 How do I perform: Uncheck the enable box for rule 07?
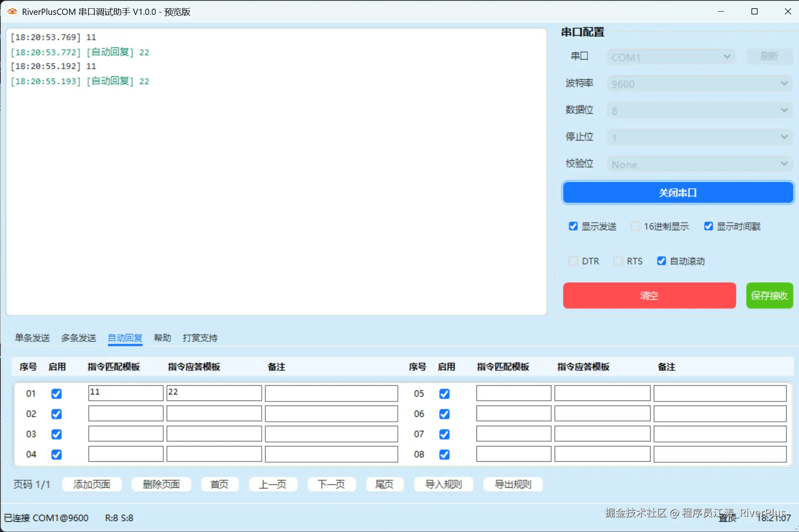445,434
